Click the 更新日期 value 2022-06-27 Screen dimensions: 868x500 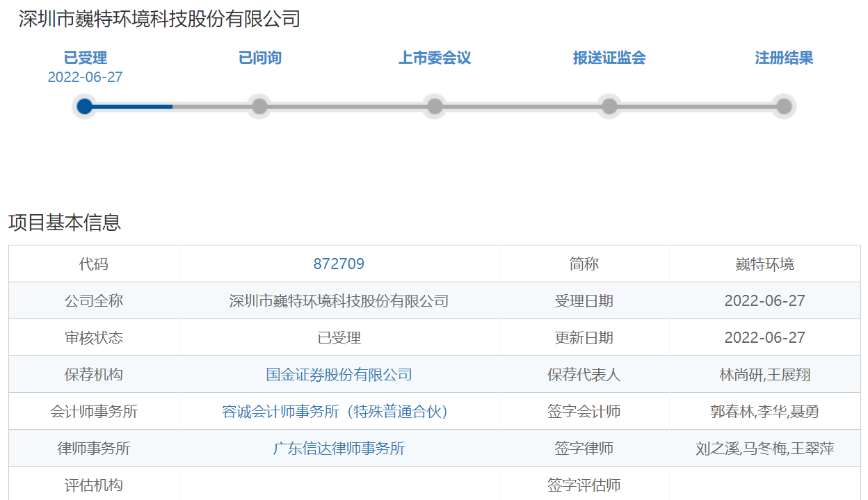point(765,338)
